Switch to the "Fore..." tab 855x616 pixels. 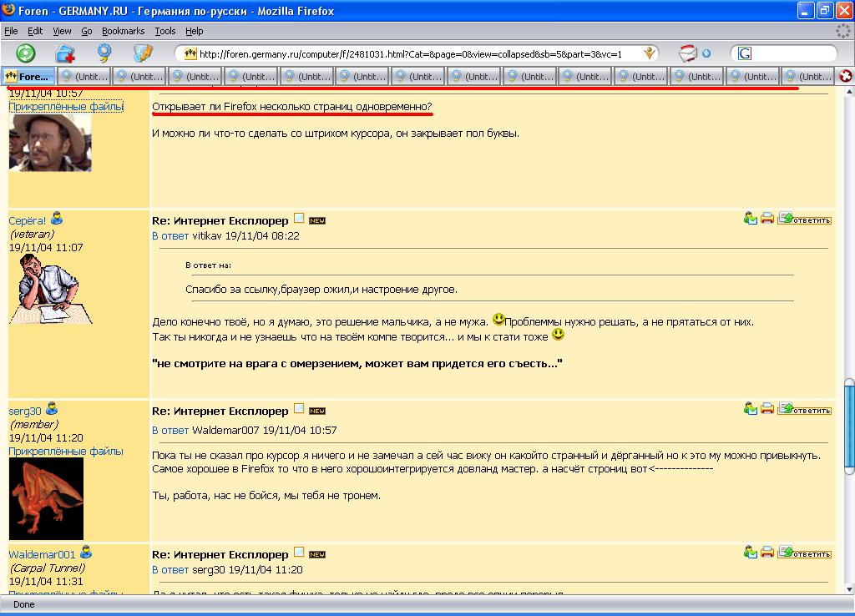click(29, 76)
